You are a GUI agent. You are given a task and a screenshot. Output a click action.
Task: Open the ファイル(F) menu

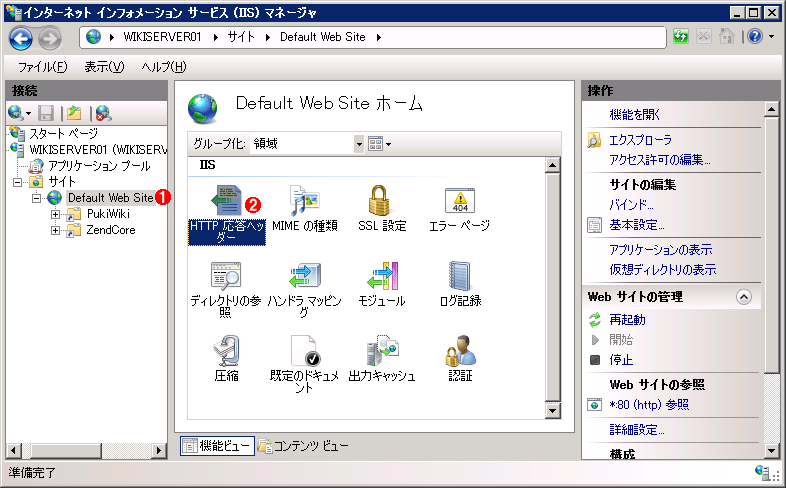point(43,67)
